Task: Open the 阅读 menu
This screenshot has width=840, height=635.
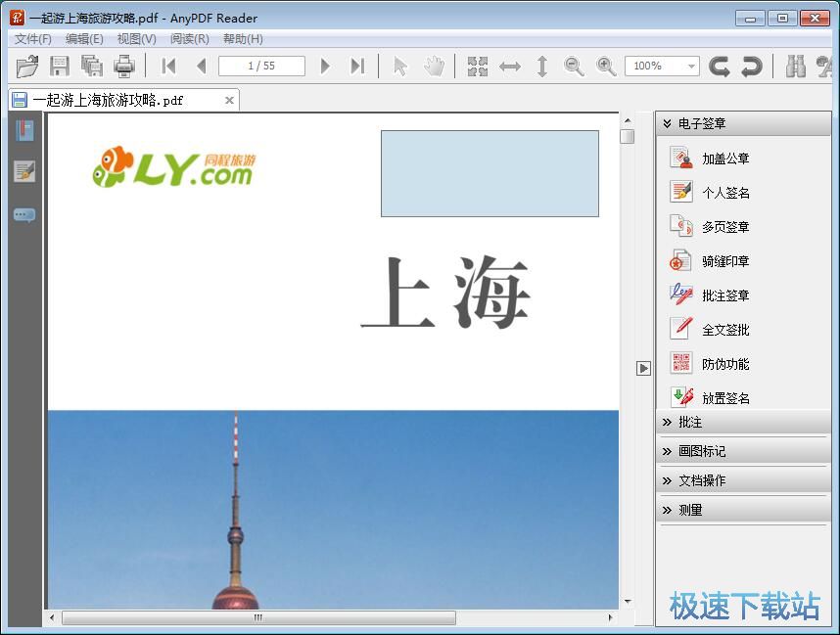Action: coord(188,39)
